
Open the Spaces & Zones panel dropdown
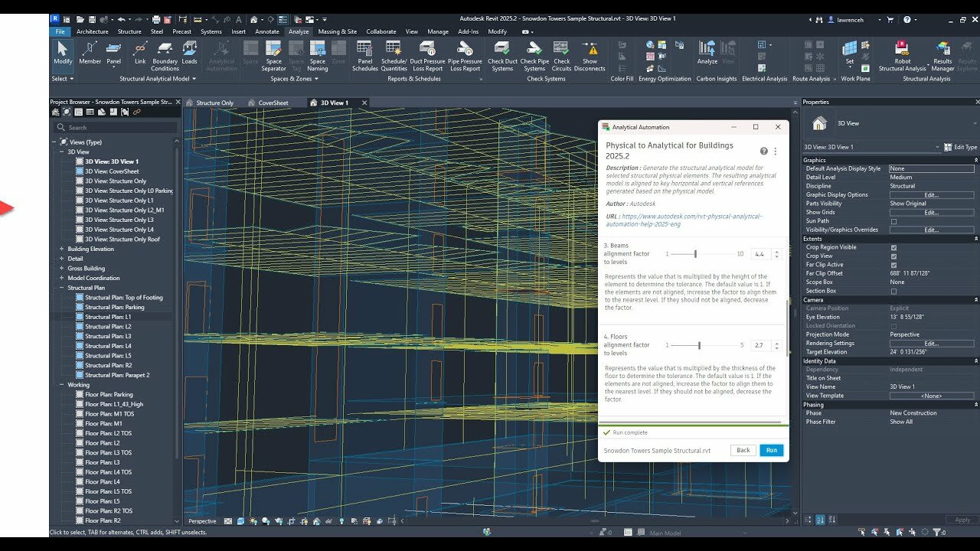click(295, 78)
